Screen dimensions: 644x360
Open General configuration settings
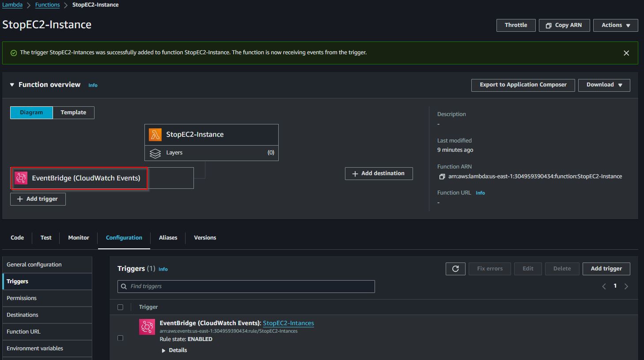(x=47, y=265)
